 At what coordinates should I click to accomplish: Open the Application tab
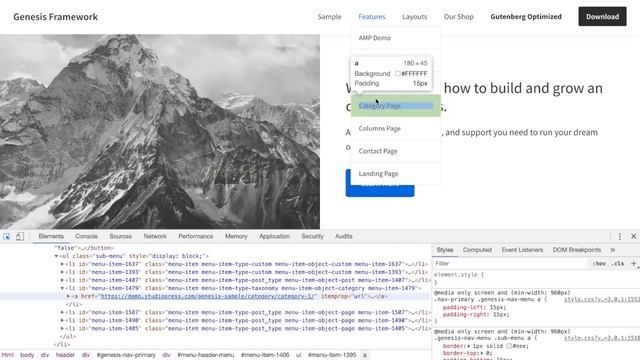[274, 236]
